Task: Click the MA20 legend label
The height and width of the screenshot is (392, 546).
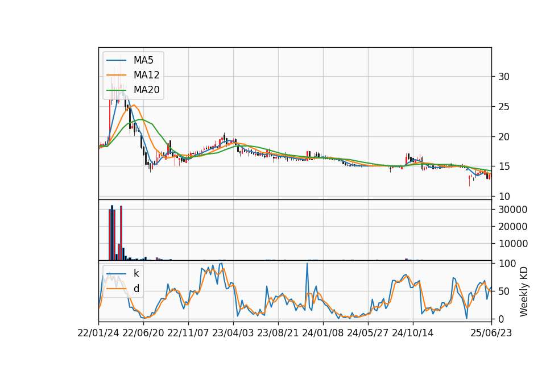Action: [146, 90]
